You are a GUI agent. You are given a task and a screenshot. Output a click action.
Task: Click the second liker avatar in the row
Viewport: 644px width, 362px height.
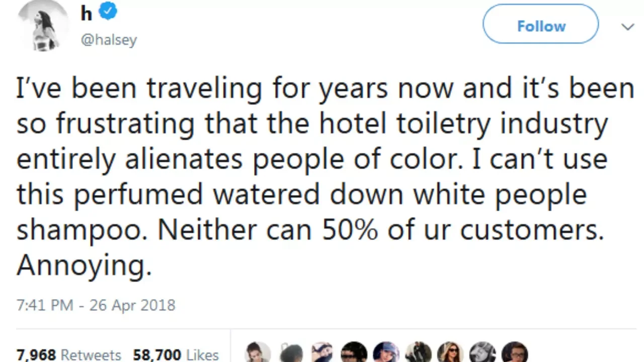tap(291, 353)
